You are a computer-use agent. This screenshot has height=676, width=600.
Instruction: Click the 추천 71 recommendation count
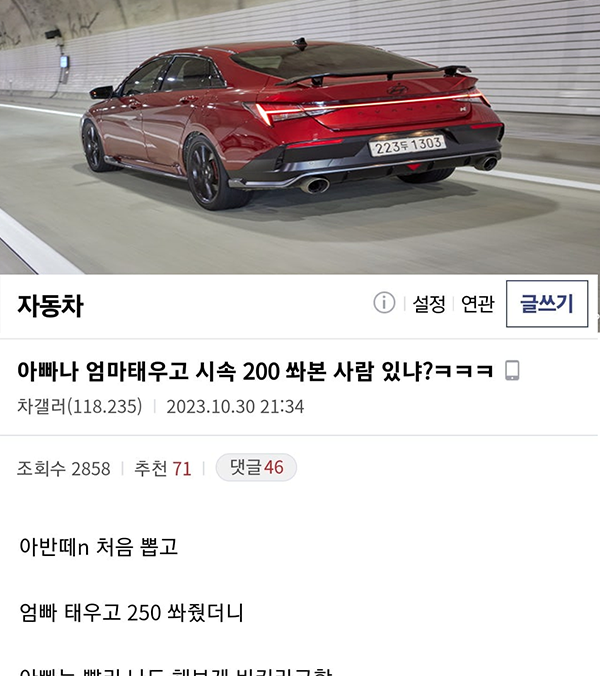162,469
